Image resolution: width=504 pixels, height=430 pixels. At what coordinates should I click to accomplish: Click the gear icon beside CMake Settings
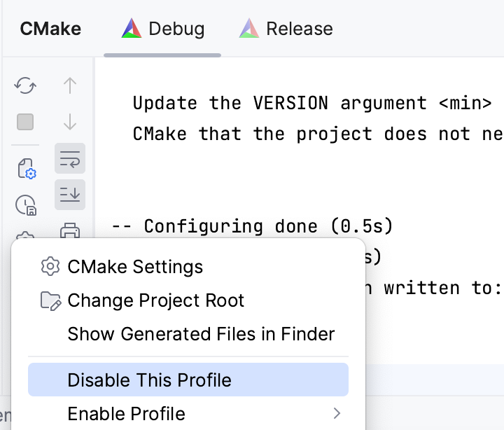click(x=50, y=267)
